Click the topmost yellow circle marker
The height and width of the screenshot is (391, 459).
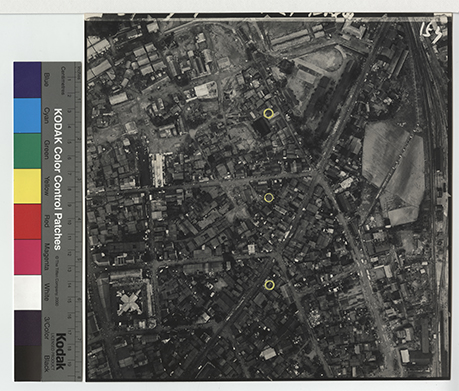(x=268, y=114)
